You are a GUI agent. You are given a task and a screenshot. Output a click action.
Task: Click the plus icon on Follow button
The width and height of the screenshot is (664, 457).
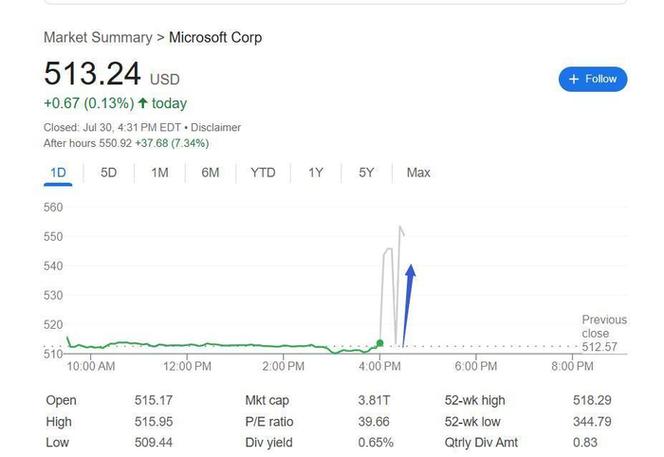(573, 79)
